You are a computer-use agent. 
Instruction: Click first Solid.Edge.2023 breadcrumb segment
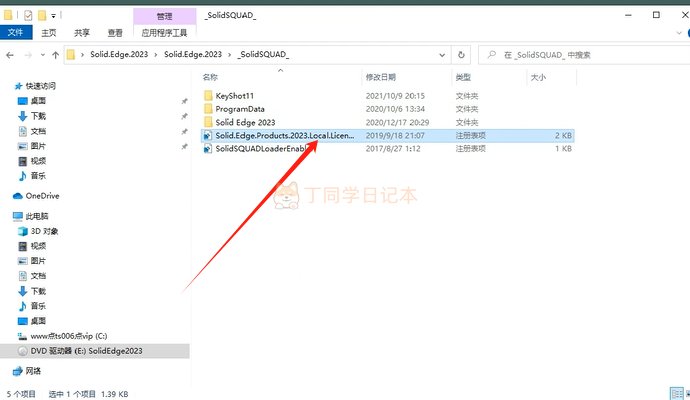[119, 54]
